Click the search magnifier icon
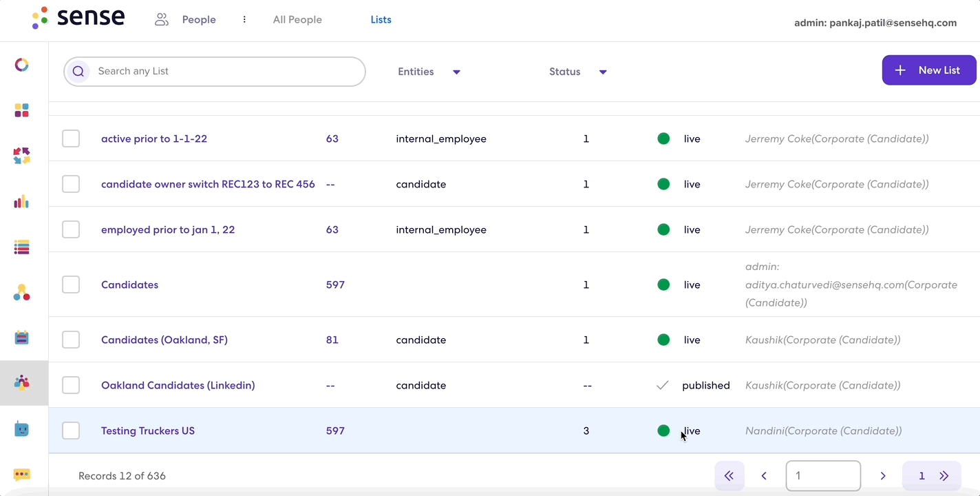 78,71
